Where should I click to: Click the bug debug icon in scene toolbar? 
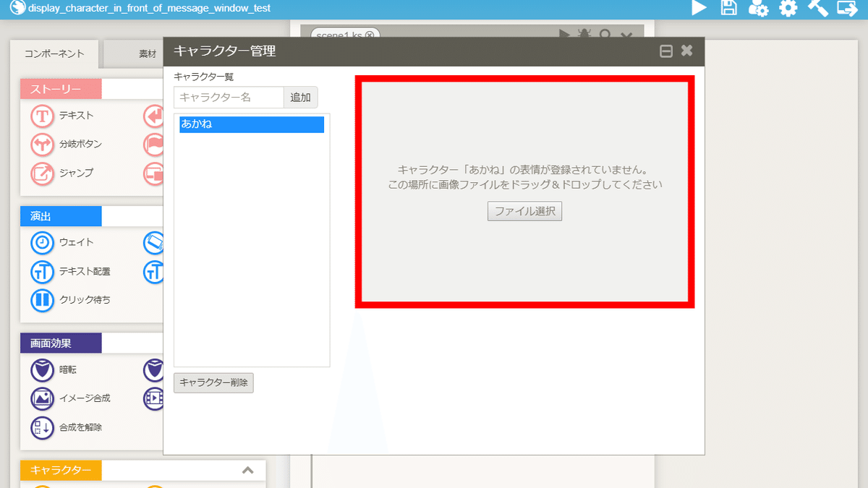(x=584, y=33)
